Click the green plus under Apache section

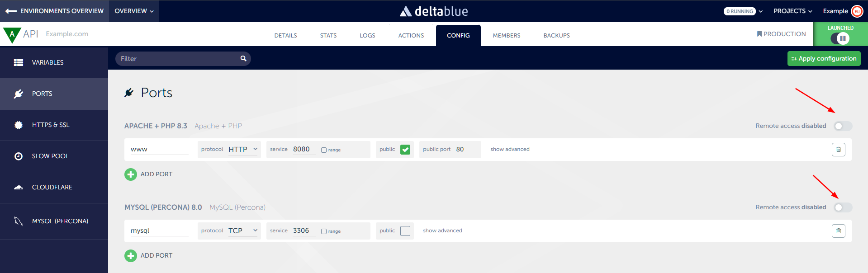click(x=131, y=174)
